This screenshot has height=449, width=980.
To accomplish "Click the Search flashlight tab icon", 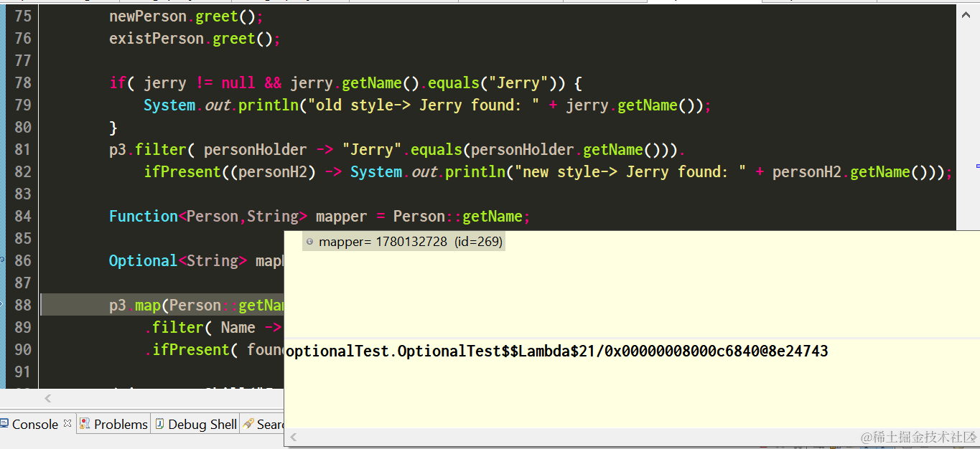I will click(248, 424).
